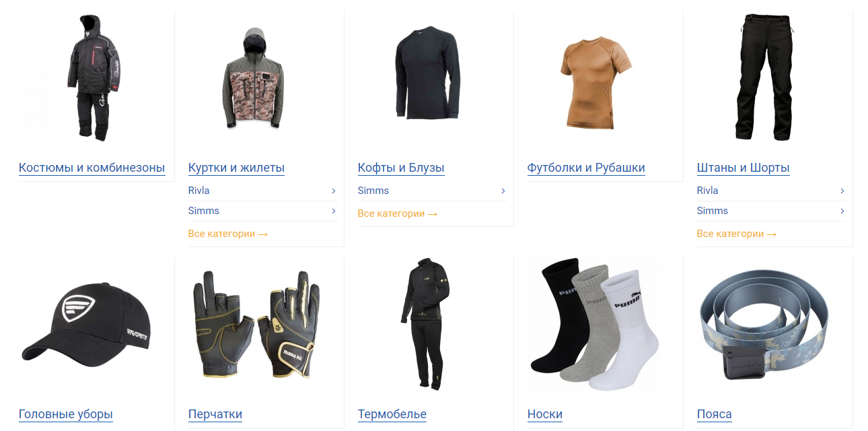The image size is (868, 431).
Task: Open the black thermal underwear image
Action: point(425,324)
